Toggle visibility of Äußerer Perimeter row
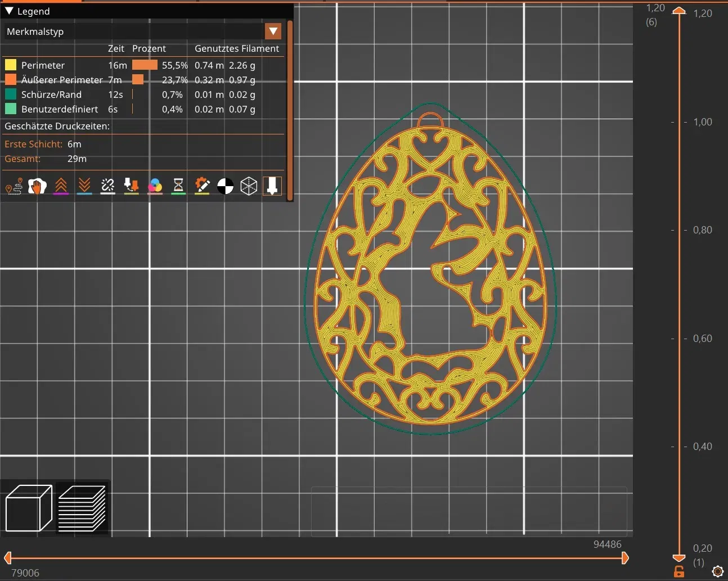The height and width of the screenshot is (581, 728). 143,80
